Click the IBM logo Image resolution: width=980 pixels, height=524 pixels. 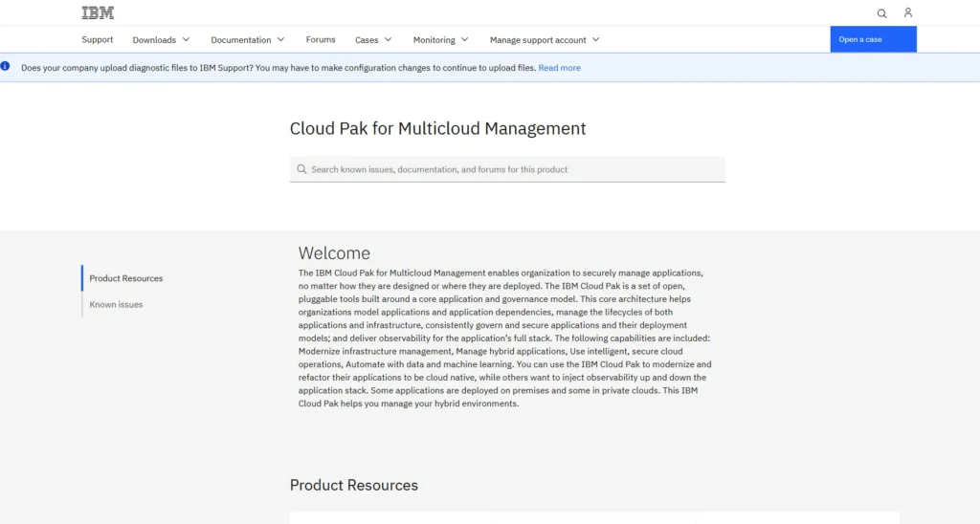[98, 13]
